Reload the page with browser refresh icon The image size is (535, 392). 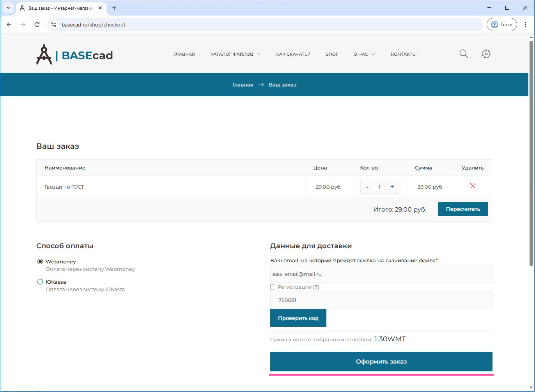[x=37, y=25]
